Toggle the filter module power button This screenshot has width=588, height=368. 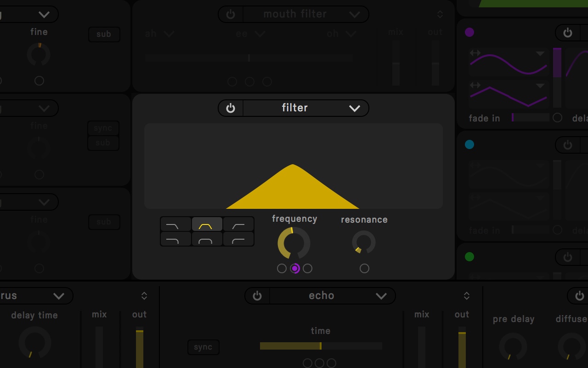(231, 108)
